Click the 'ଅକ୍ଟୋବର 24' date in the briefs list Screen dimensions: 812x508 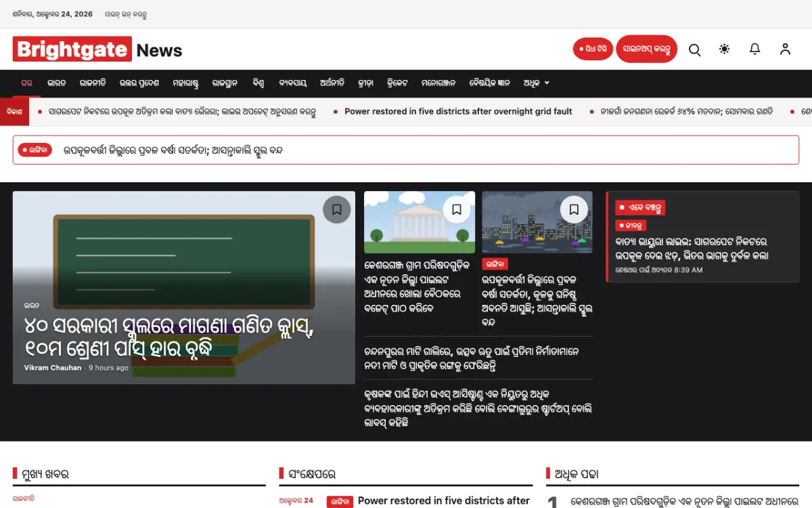[x=296, y=501]
